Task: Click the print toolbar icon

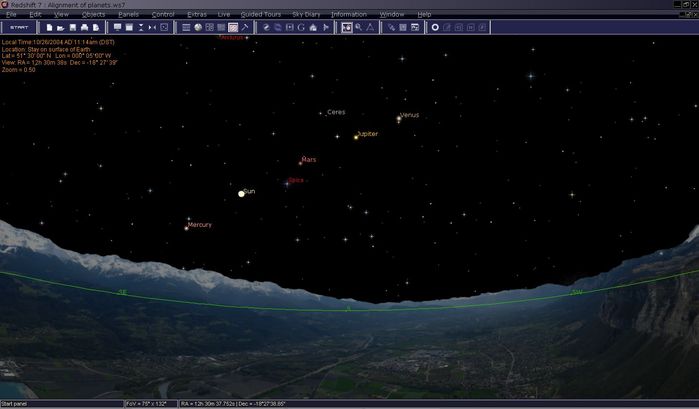Action: pyautogui.click(x=84, y=27)
